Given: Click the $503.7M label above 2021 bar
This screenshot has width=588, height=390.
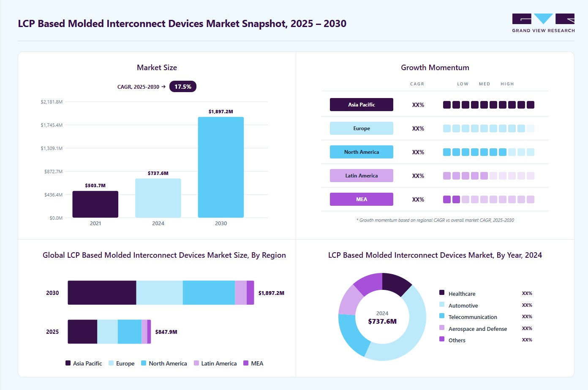Looking at the screenshot, I should click(x=95, y=185).
